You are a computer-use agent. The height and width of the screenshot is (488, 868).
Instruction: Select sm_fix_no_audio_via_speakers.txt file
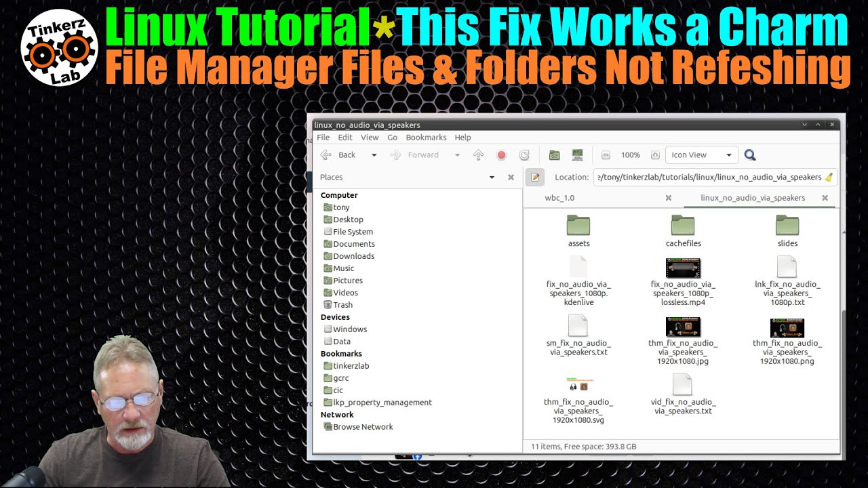point(578,336)
